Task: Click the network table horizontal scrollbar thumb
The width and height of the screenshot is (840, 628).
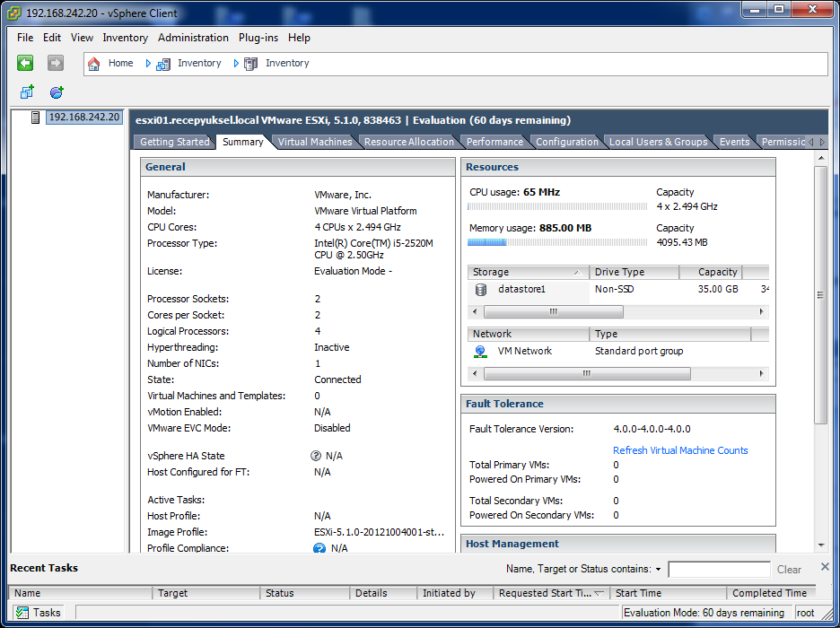Action: pos(587,374)
